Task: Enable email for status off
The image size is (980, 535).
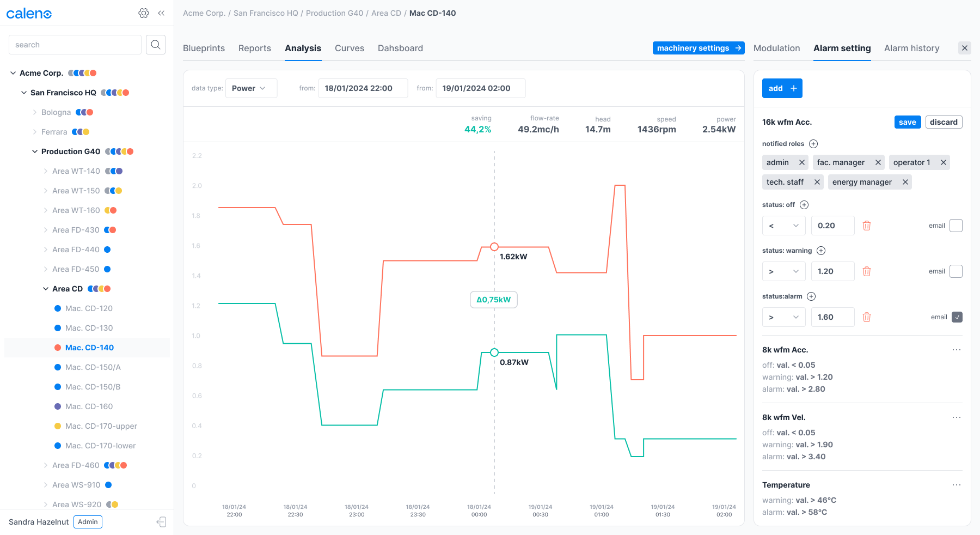Action: pyautogui.click(x=956, y=226)
